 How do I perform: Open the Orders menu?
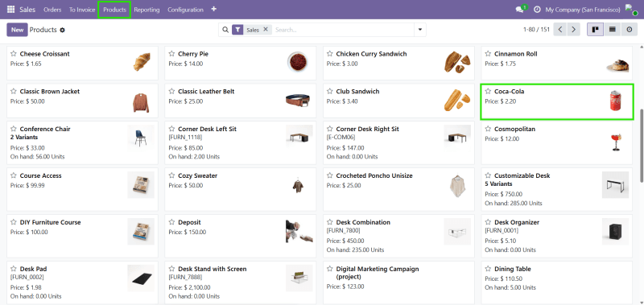pos(52,10)
